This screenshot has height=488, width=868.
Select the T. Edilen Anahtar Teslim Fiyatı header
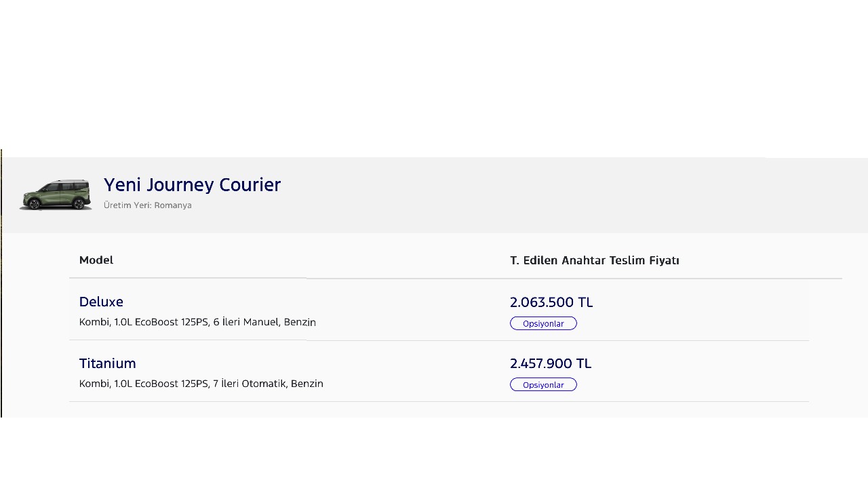pos(595,260)
